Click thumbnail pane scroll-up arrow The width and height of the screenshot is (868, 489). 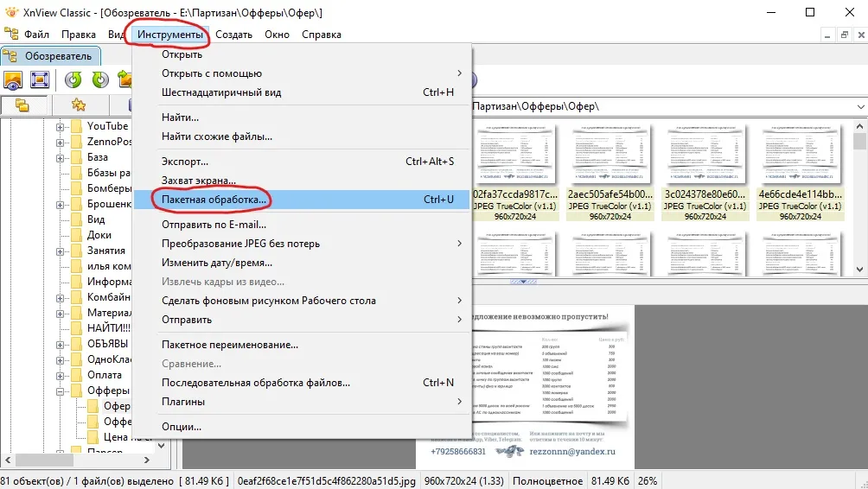point(859,126)
